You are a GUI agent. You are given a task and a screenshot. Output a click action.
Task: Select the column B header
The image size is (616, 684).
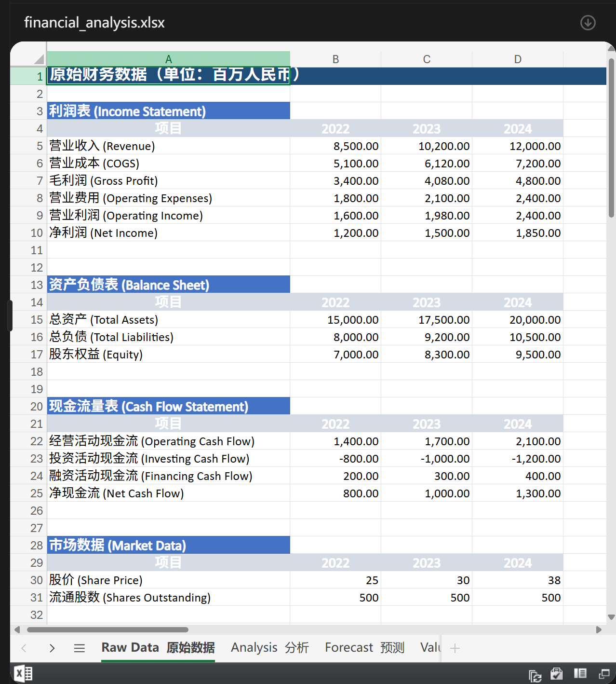pyautogui.click(x=335, y=59)
